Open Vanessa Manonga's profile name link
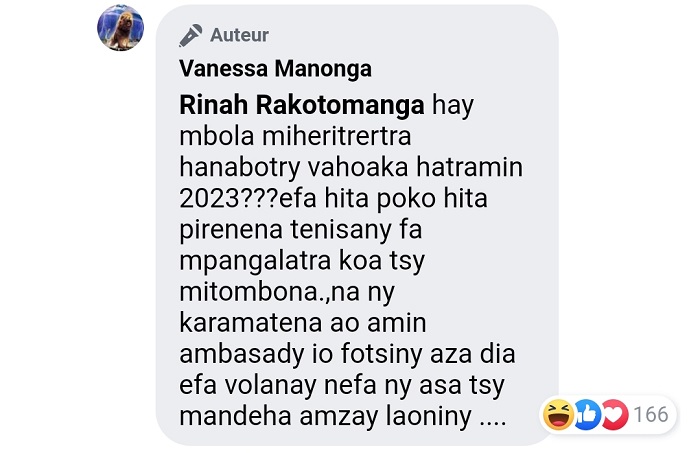The height and width of the screenshot is (453, 700). pos(275,69)
